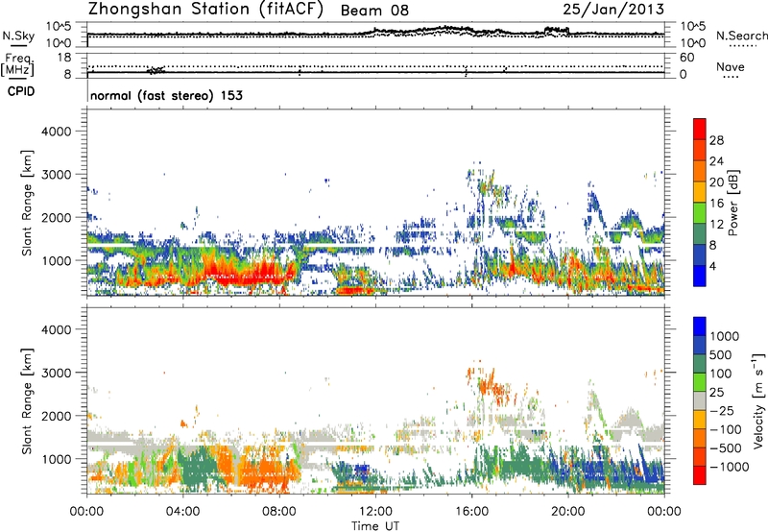Pick the bright blue bottom power colorbar segment
768x532 pixels.
pos(700,276)
